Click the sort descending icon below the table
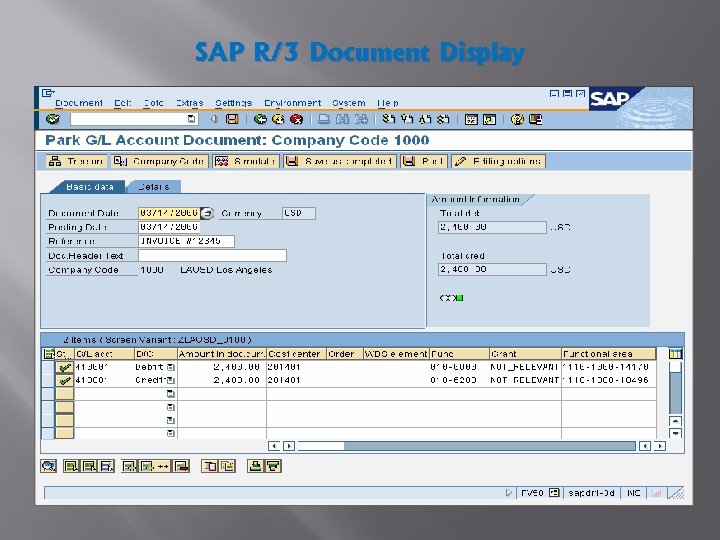This screenshot has width=720, height=540. [x=274, y=466]
